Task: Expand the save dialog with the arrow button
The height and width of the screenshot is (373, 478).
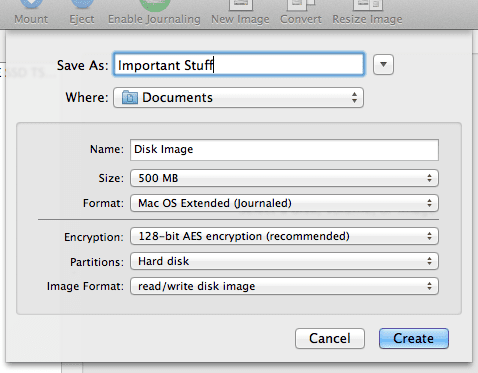Action: 383,64
